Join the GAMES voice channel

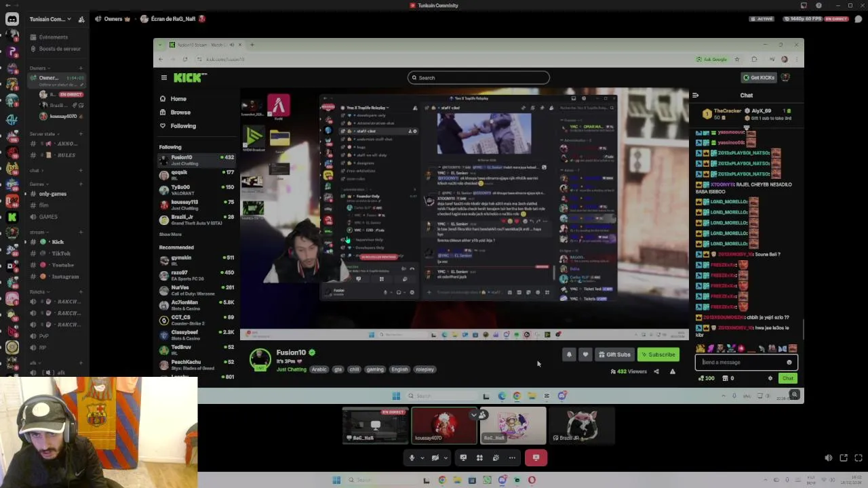click(57, 217)
